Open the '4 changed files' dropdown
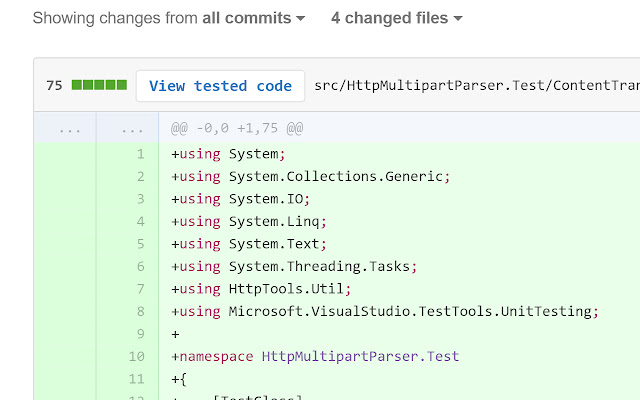The height and width of the screenshot is (400, 640). 397,18
